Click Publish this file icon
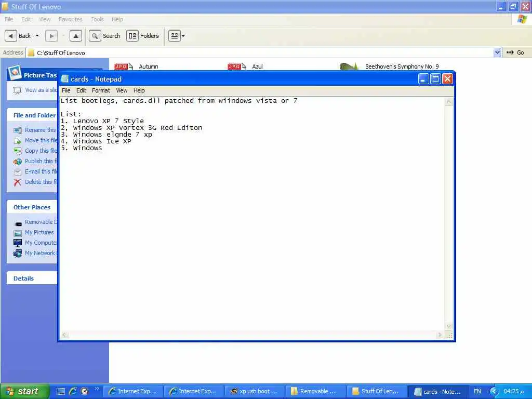The image size is (532, 399). coord(18,162)
